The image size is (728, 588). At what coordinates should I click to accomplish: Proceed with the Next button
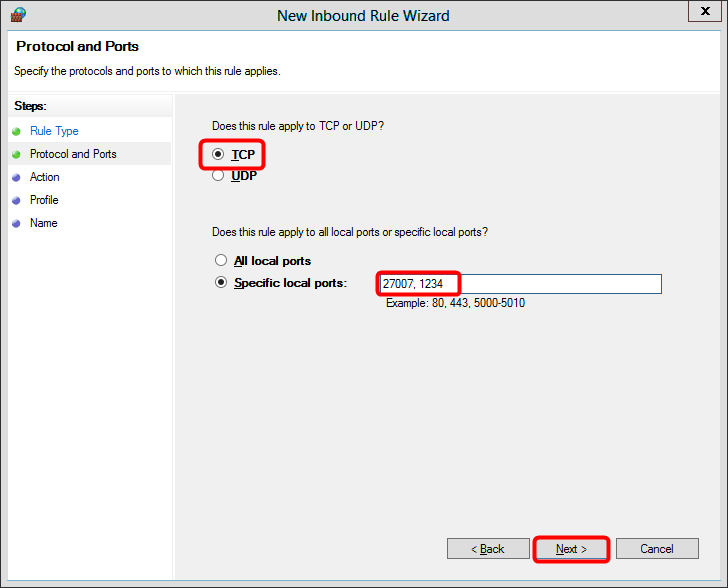(x=572, y=549)
